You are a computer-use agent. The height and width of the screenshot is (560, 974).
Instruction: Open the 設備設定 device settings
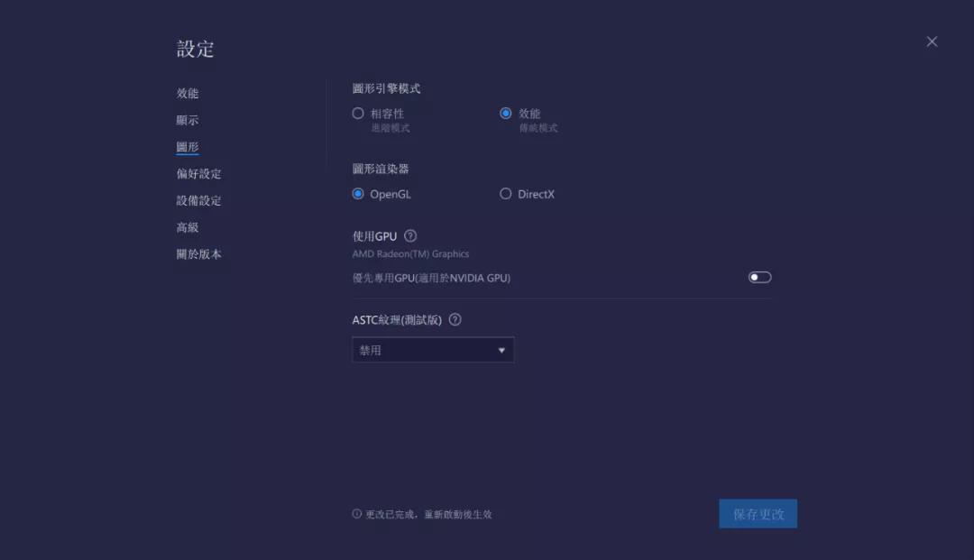pos(198,200)
